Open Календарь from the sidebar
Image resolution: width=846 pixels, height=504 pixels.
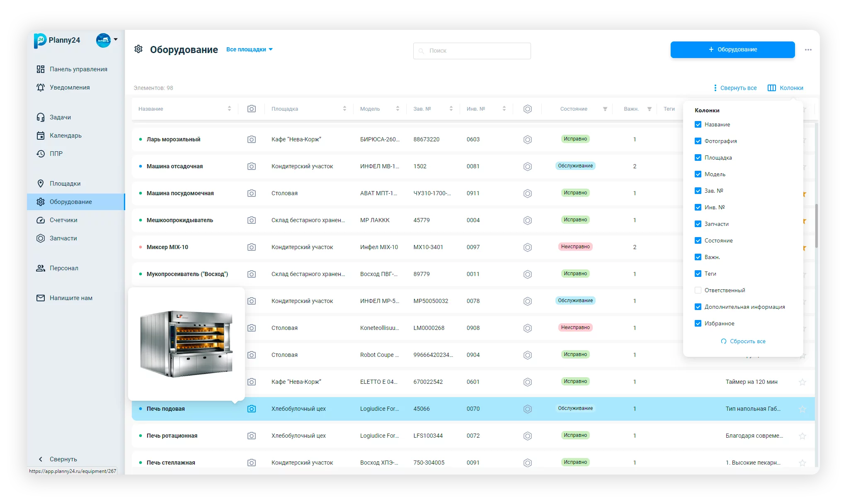[65, 136]
